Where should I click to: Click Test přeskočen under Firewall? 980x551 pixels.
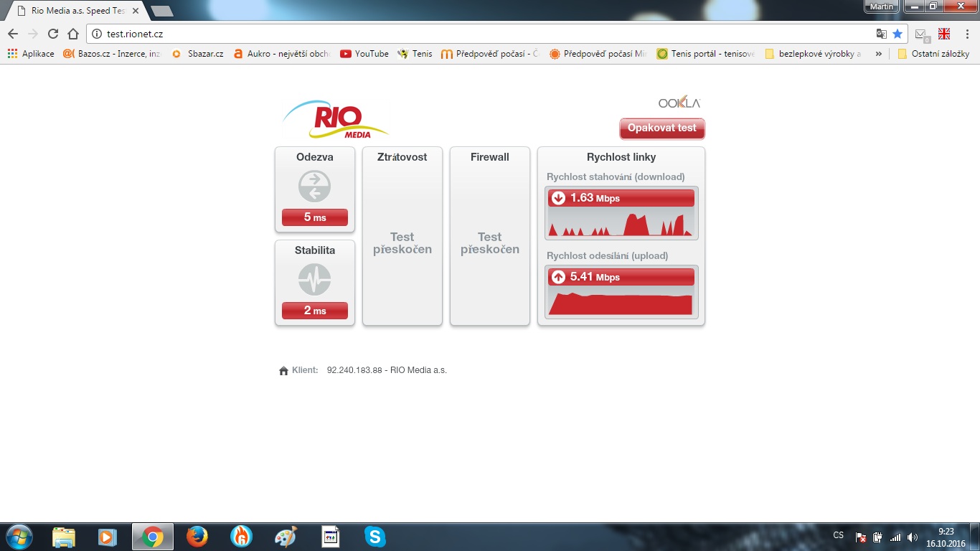(x=490, y=243)
